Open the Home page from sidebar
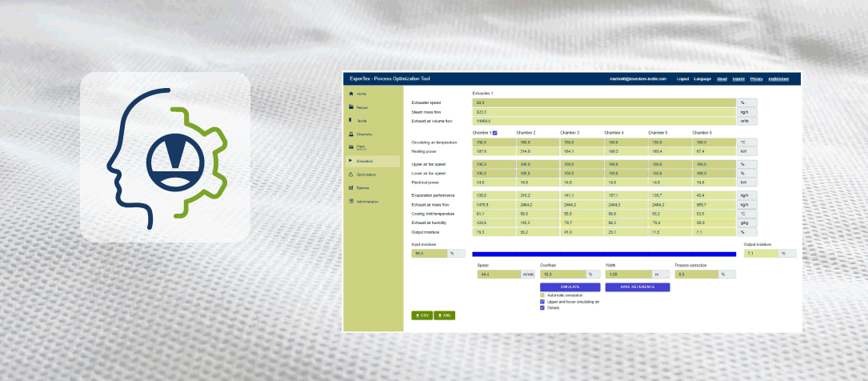The image size is (868, 381). tap(362, 94)
